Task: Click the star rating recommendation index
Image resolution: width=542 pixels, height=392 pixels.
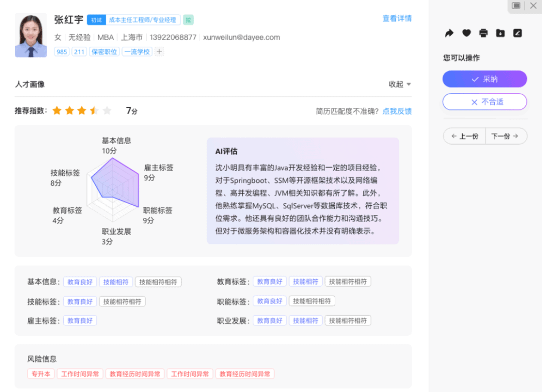Action: coord(82,111)
